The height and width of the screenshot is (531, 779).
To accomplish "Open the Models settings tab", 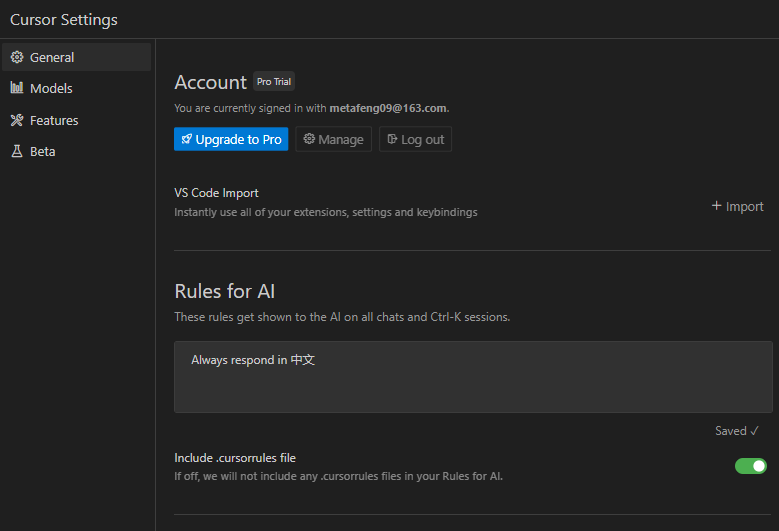I will pyautogui.click(x=77, y=88).
